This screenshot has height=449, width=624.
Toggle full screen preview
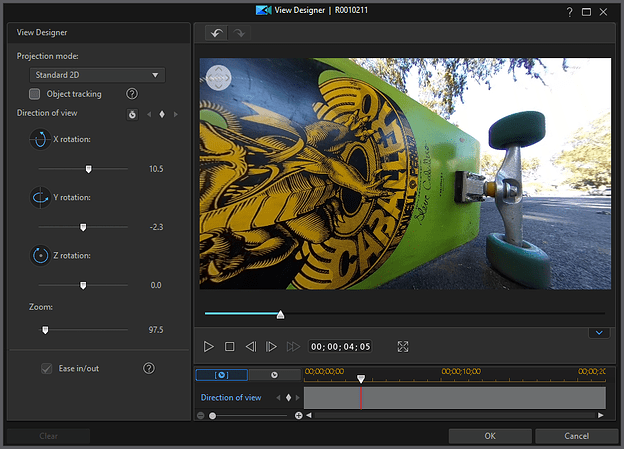click(x=403, y=347)
